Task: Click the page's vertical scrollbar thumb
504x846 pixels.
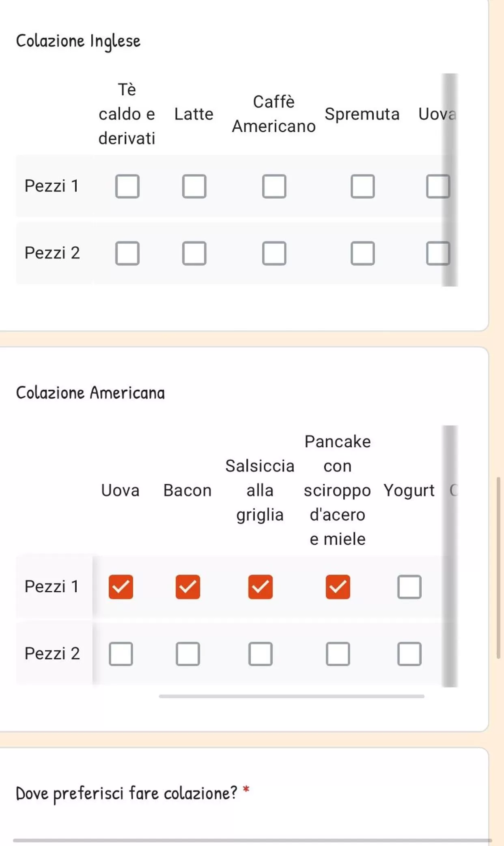Action: (x=498, y=568)
